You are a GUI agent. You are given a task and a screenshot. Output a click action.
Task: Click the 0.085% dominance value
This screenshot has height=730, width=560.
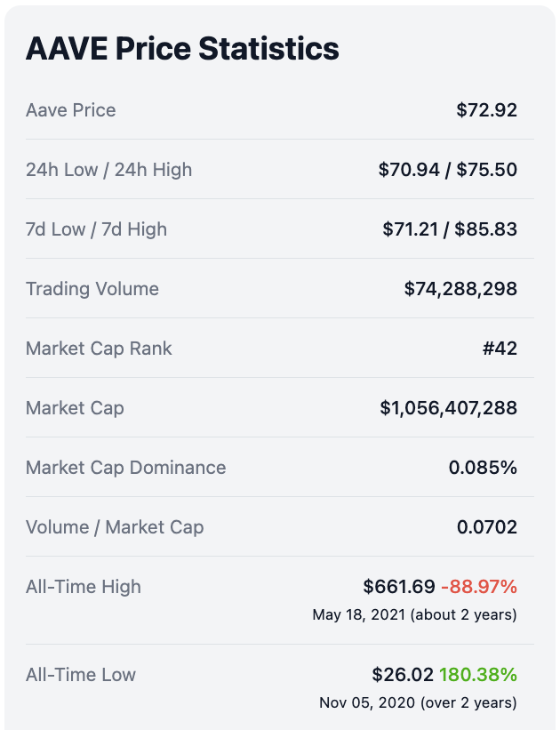[483, 468]
